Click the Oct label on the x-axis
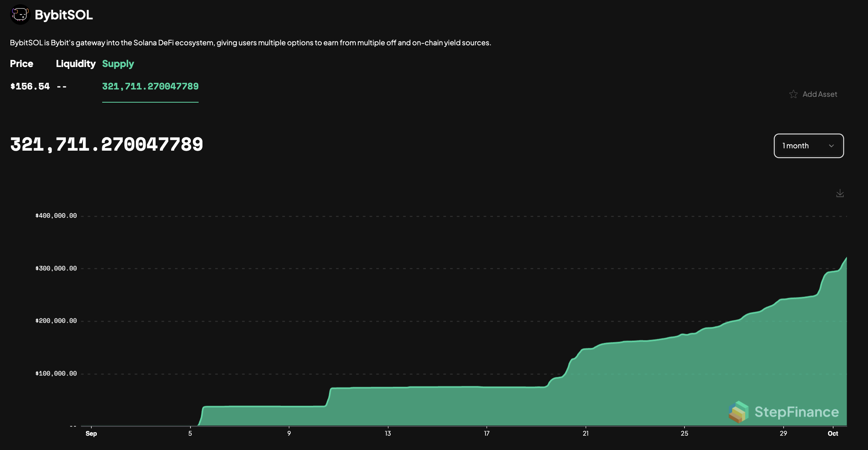 [833, 433]
